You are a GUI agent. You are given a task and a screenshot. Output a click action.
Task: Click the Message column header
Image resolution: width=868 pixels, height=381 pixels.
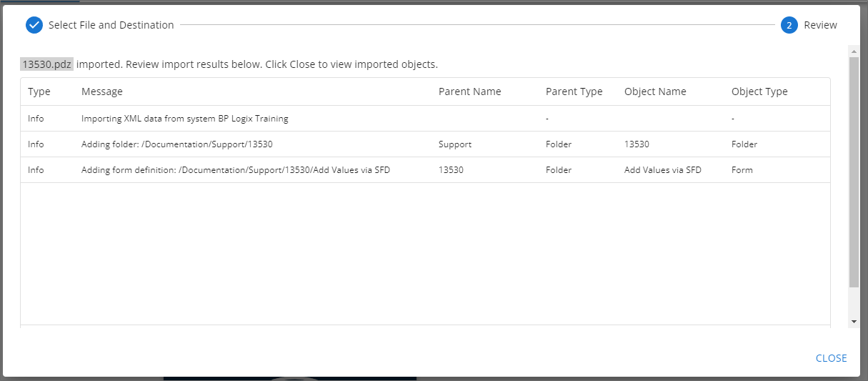[102, 91]
